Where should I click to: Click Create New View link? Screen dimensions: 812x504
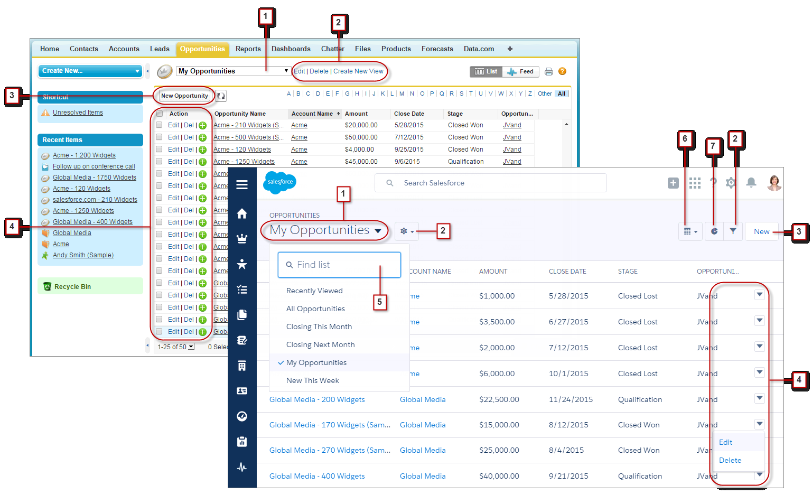358,71
